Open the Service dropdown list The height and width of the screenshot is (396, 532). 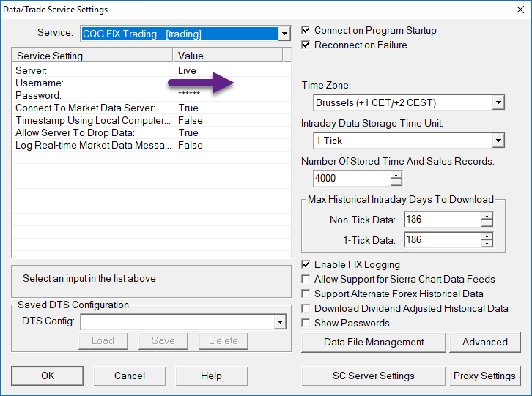[284, 34]
